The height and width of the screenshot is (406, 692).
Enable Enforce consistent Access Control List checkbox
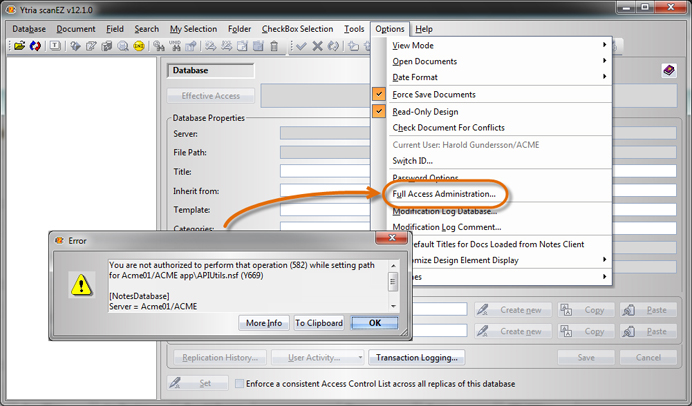click(x=239, y=383)
